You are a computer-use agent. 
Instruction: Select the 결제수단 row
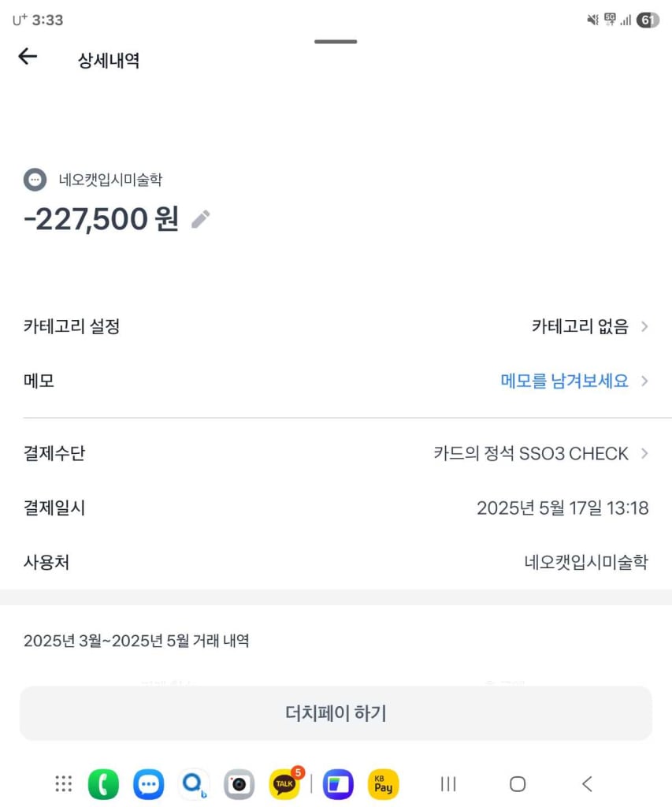(x=336, y=453)
